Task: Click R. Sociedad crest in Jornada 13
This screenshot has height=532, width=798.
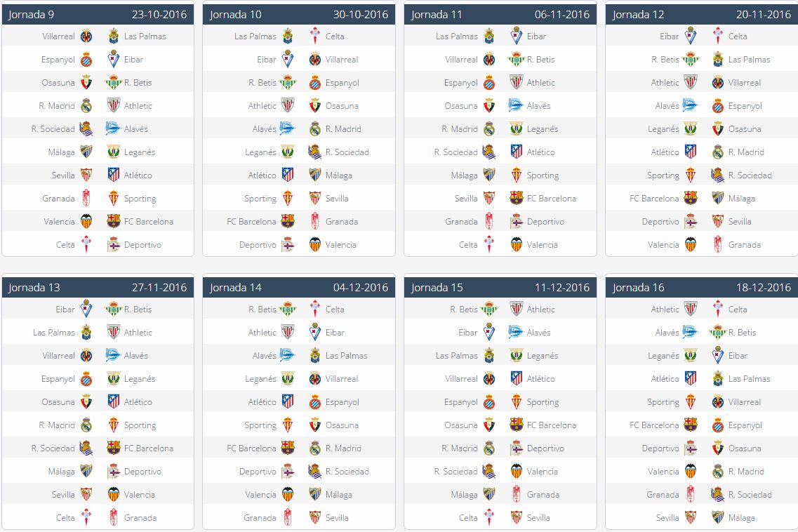Action: 86,448
